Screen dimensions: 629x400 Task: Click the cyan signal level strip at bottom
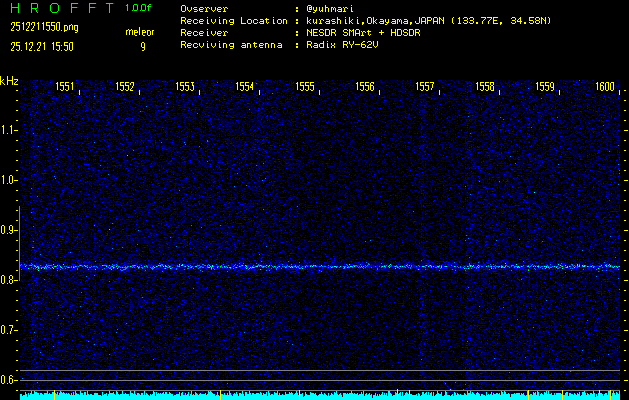pyautogui.click(x=320, y=395)
